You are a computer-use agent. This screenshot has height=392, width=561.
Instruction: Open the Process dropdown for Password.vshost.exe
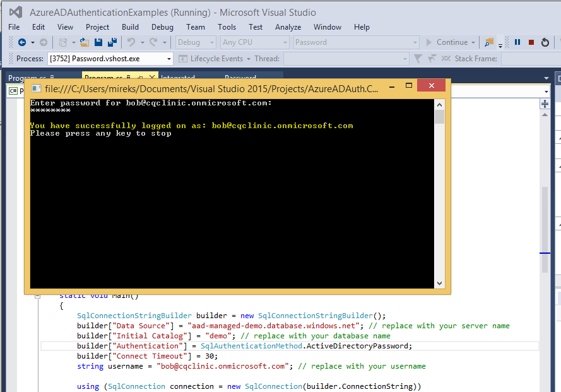169,59
